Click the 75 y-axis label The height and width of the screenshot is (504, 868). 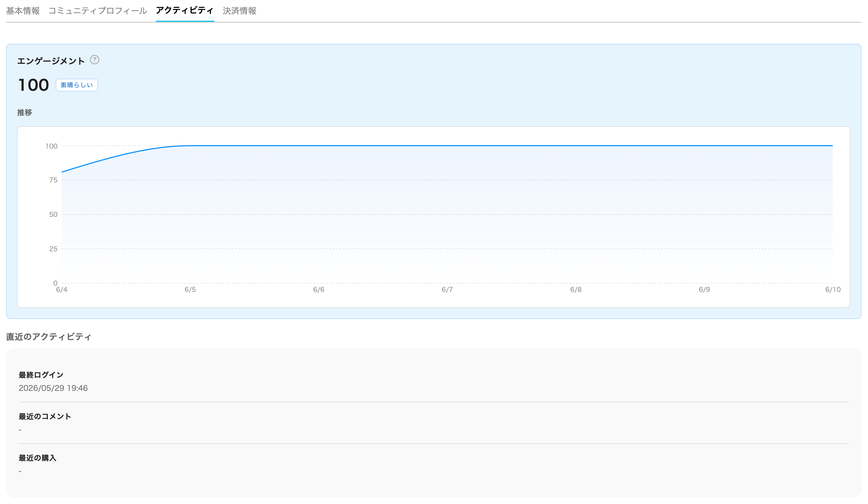[x=53, y=180]
